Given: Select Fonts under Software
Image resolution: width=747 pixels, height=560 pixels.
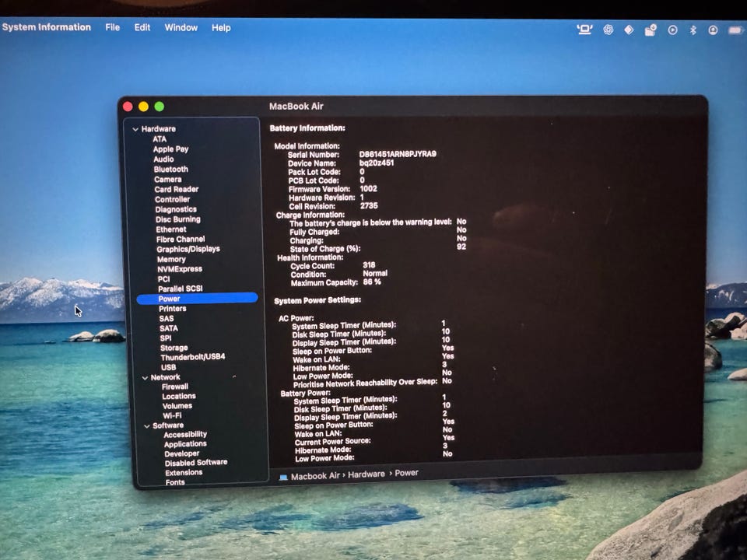Looking at the screenshot, I should (x=175, y=482).
